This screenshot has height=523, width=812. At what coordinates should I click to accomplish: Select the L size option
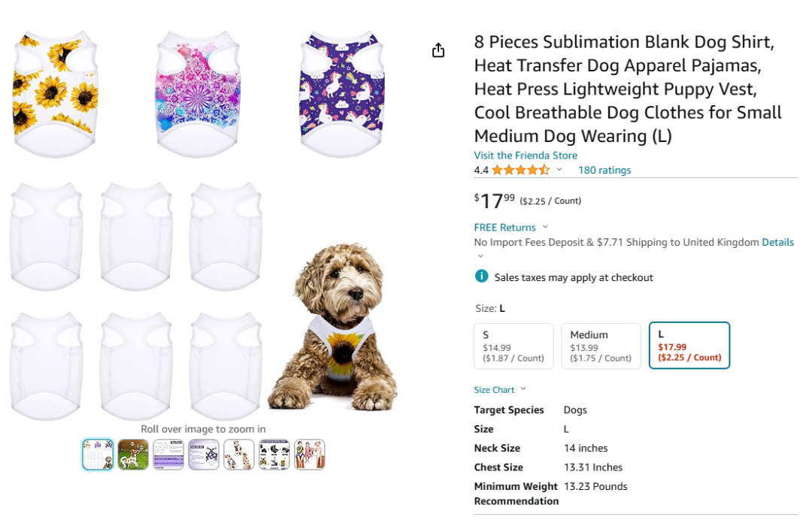(x=689, y=346)
